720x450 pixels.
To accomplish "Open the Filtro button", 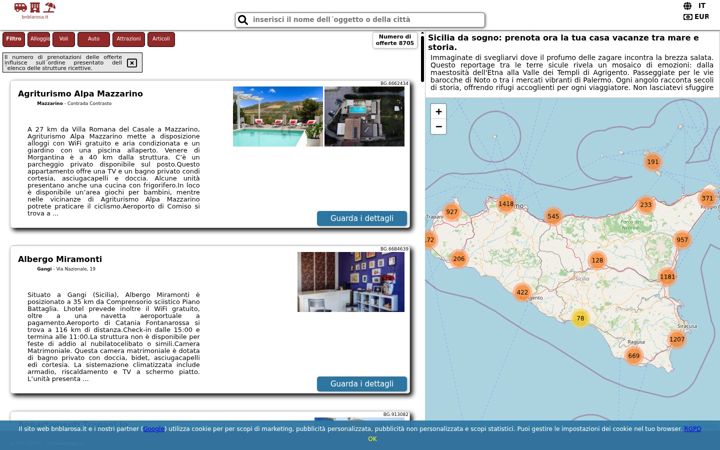I will point(14,39).
